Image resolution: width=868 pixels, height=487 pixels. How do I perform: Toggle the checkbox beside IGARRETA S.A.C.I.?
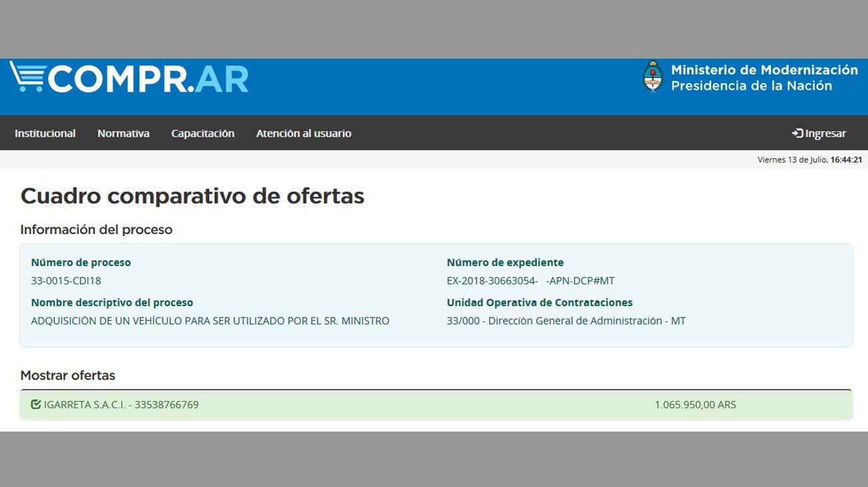(x=36, y=404)
